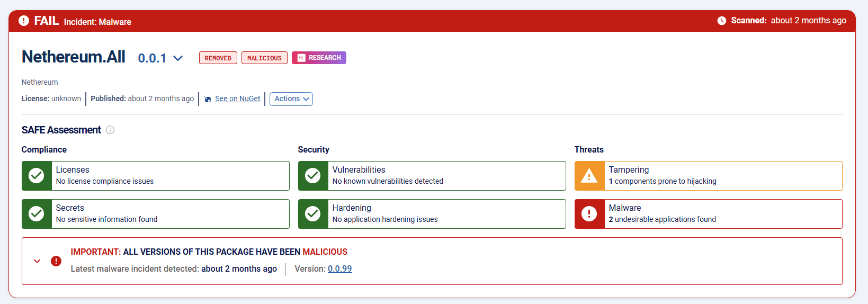Click 'Published: about 2 months ago' text
Screen dimensions: 868x304
(x=142, y=99)
